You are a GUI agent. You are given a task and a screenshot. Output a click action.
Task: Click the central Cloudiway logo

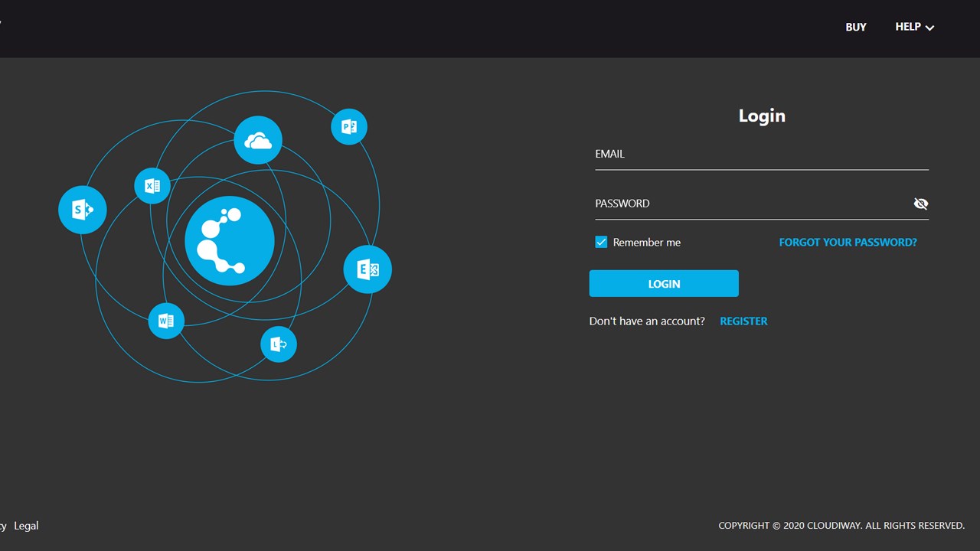pos(230,240)
